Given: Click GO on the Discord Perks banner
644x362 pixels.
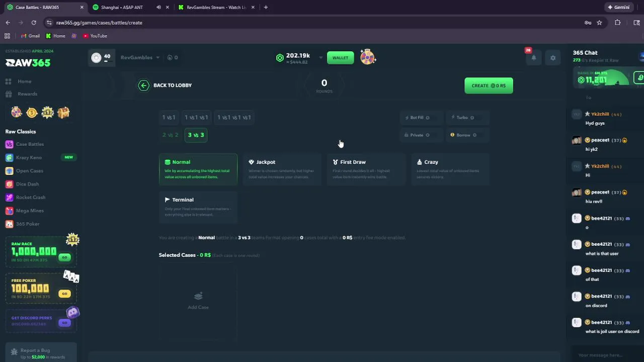Looking at the screenshot, I should [64, 323].
